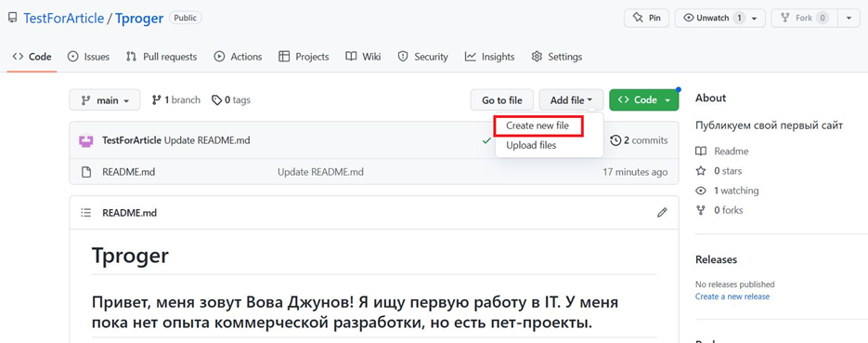Select Create new file menu item

pyautogui.click(x=538, y=125)
